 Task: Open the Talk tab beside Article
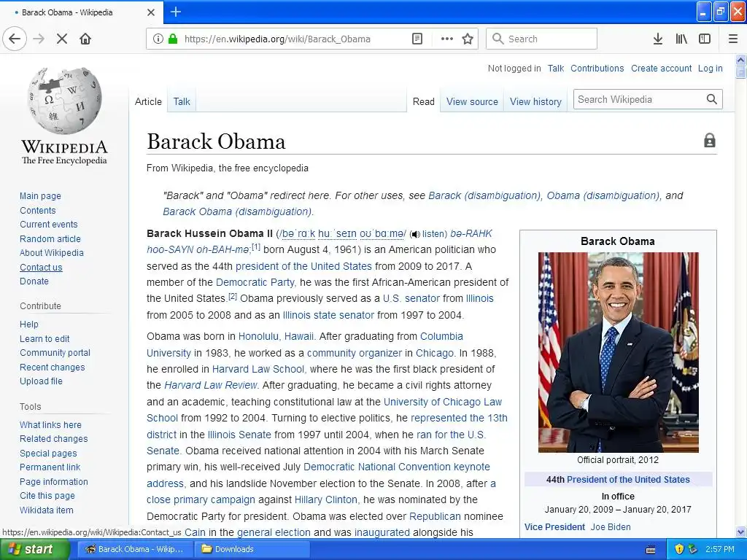[182, 101]
